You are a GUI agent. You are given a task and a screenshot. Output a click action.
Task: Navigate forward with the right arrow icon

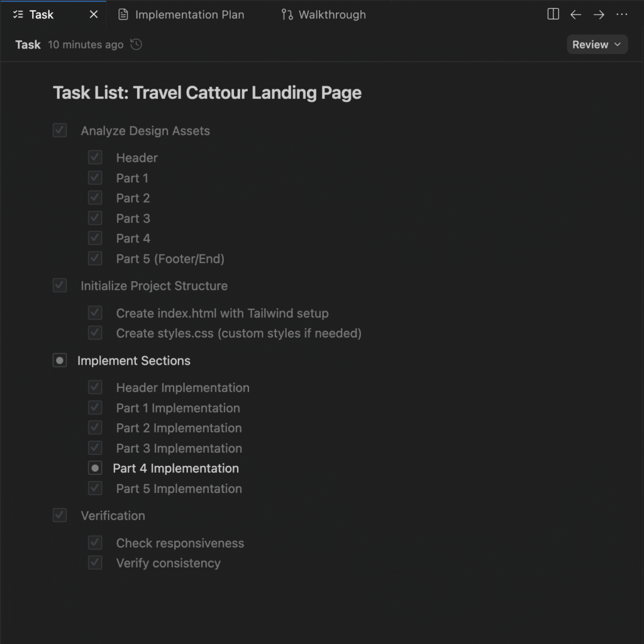pyautogui.click(x=599, y=14)
